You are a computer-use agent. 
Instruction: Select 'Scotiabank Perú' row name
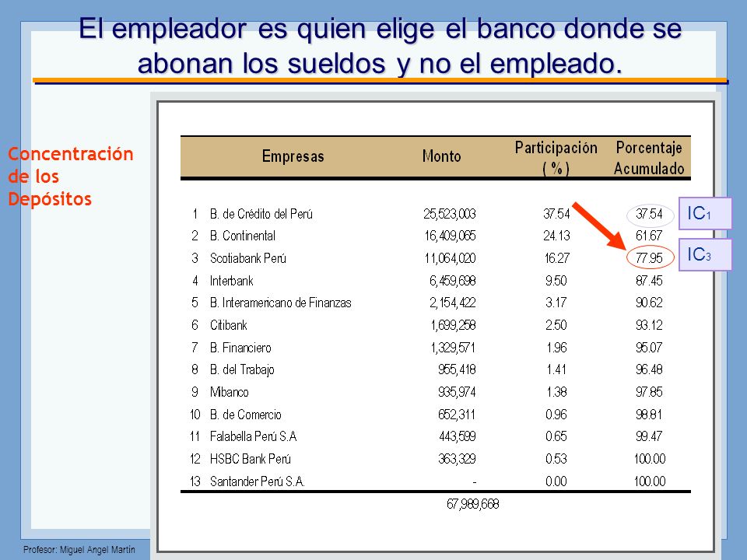tap(247, 258)
